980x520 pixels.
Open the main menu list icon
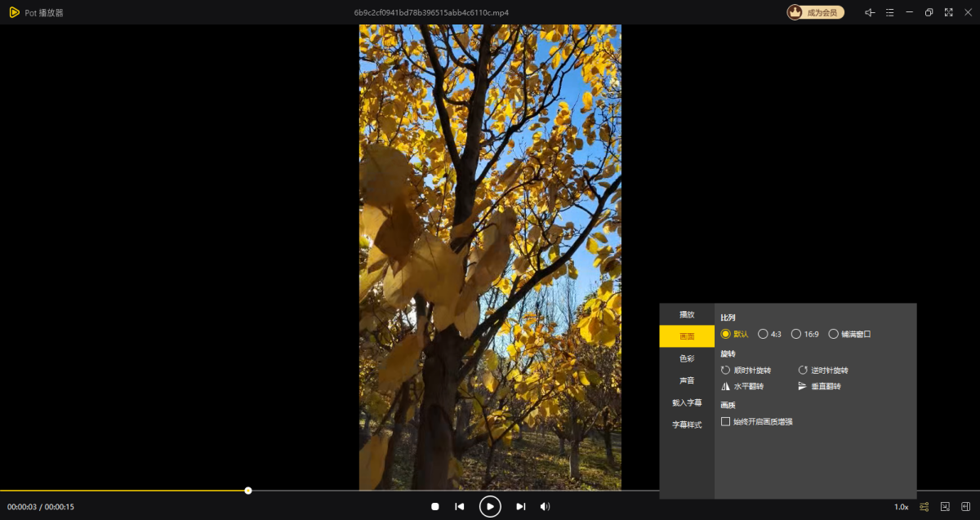point(889,12)
